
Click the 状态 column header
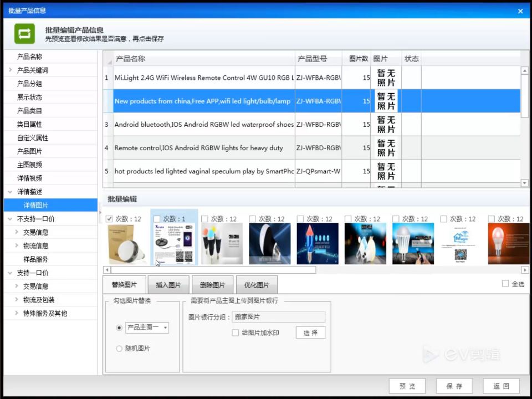(412, 59)
